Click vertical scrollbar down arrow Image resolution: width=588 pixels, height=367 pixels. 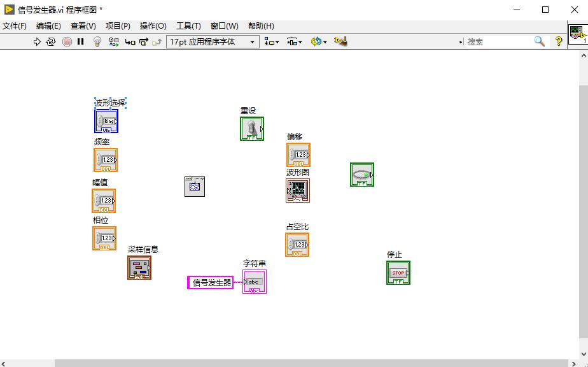click(x=584, y=354)
